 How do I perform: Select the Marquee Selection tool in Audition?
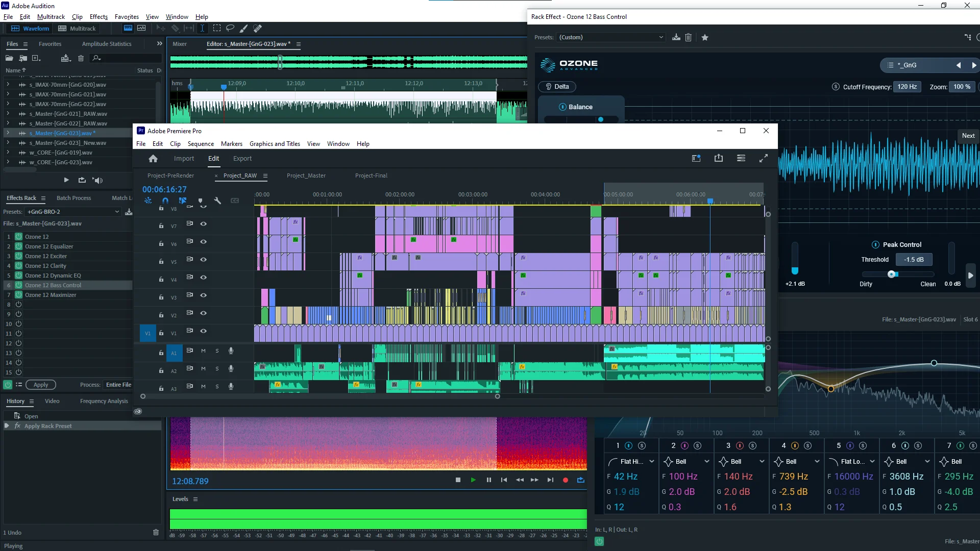(217, 29)
